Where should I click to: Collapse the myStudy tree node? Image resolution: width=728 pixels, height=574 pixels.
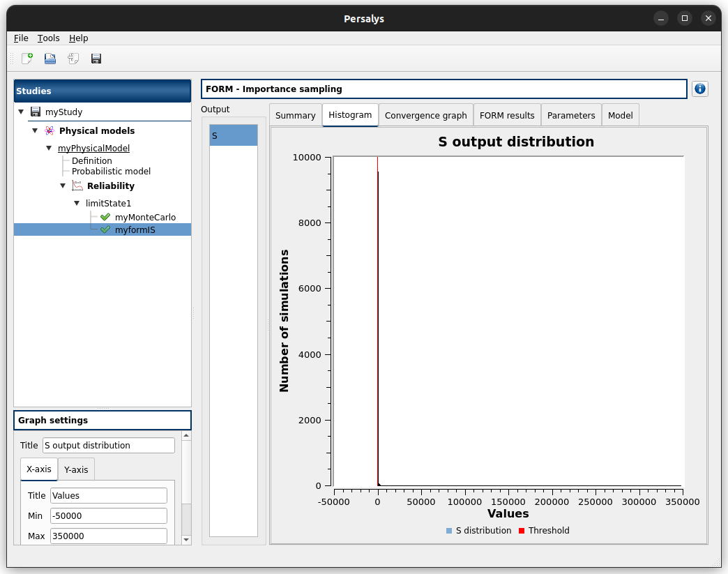tap(21, 112)
